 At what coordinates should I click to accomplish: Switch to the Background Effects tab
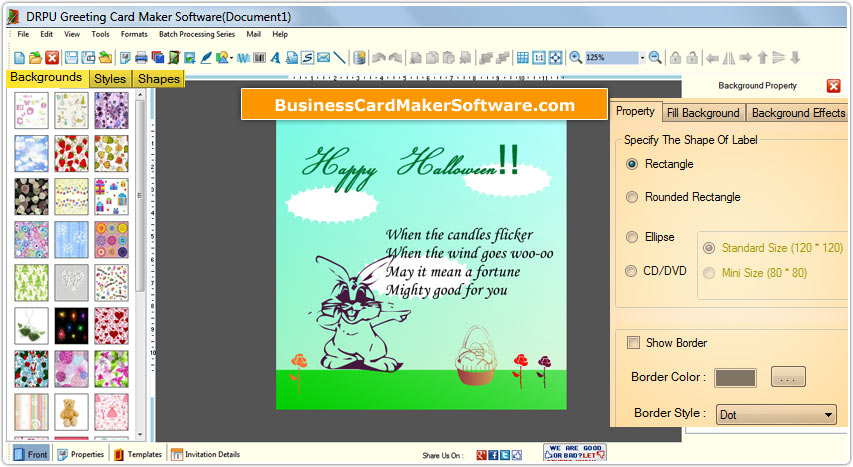[798, 113]
